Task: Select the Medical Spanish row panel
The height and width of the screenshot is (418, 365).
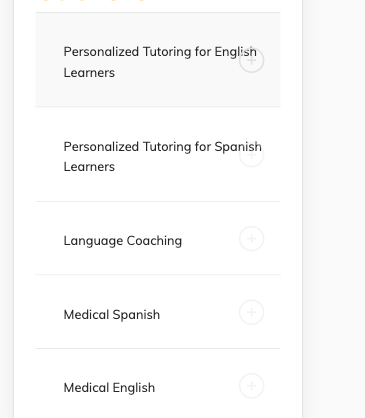Action: coord(158,312)
